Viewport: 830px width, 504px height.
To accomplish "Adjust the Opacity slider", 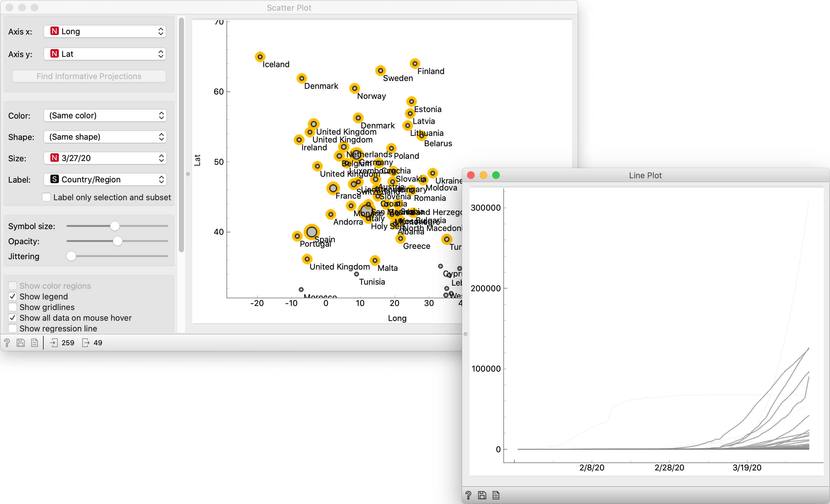I will click(117, 241).
